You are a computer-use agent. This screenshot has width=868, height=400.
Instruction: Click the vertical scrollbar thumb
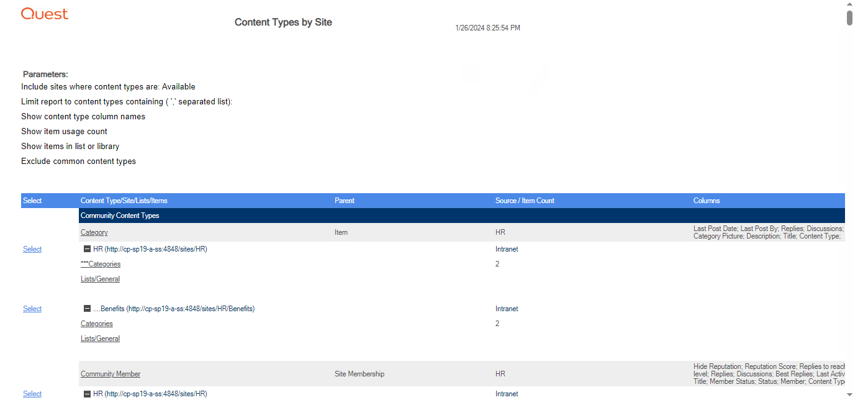click(x=849, y=17)
